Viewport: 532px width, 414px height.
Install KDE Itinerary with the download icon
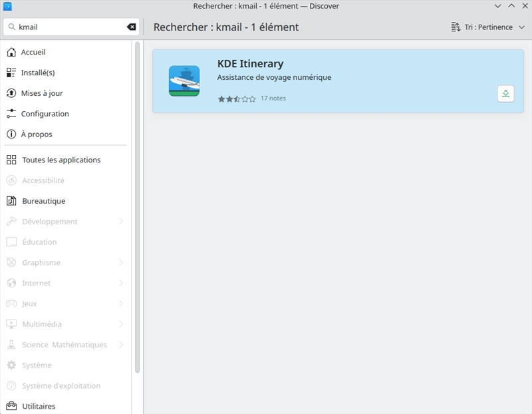coord(505,93)
